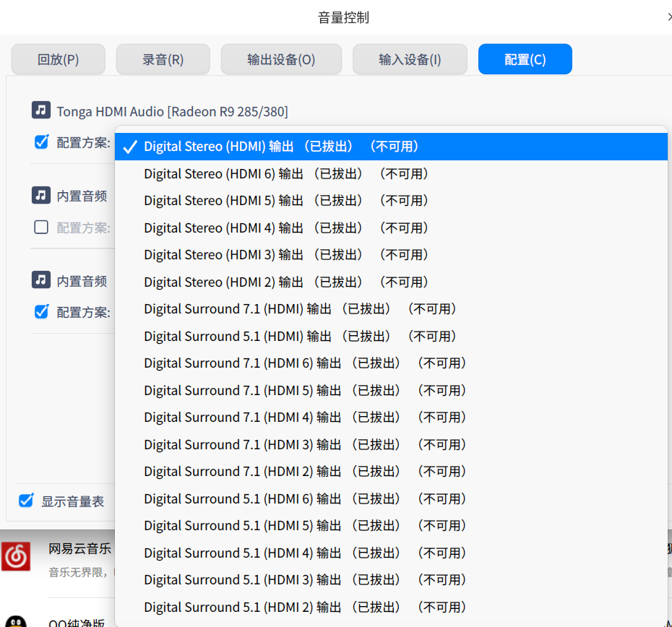The image size is (672, 627).
Task: Open the 录音(R) tab
Action: point(163,59)
